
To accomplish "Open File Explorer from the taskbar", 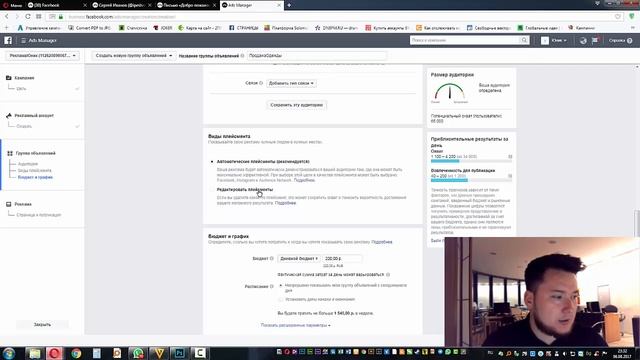I will pyautogui.click(x=34, y=353).
